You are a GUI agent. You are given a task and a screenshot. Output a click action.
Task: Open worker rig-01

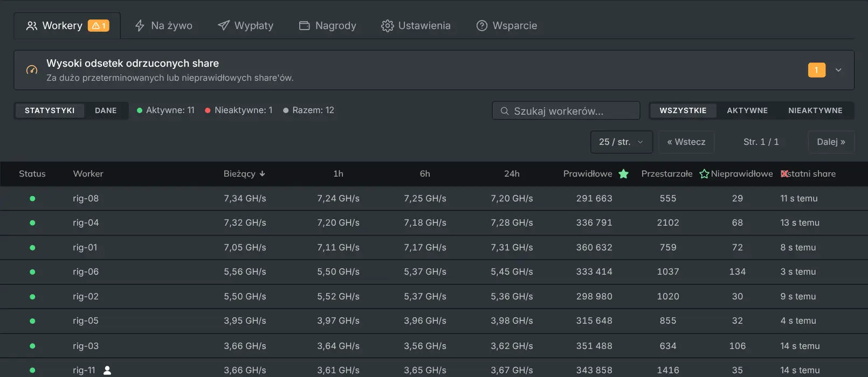85,248
